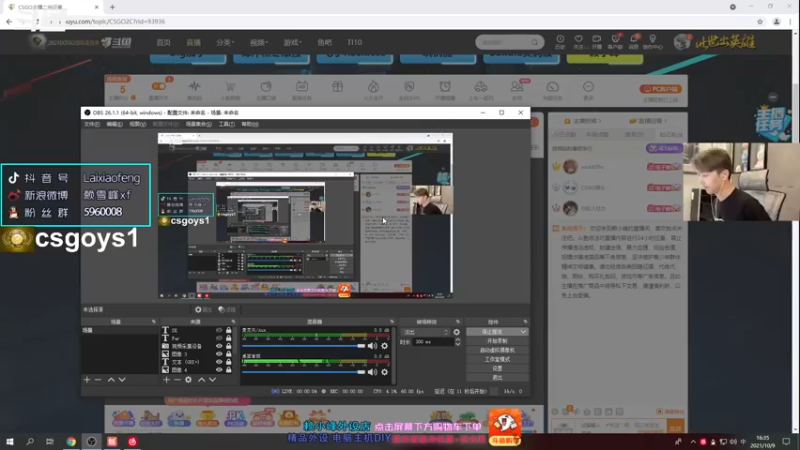Toggle lock on 图像 4 source
This screenshot has width=800, height=450.
coord(229,369)
